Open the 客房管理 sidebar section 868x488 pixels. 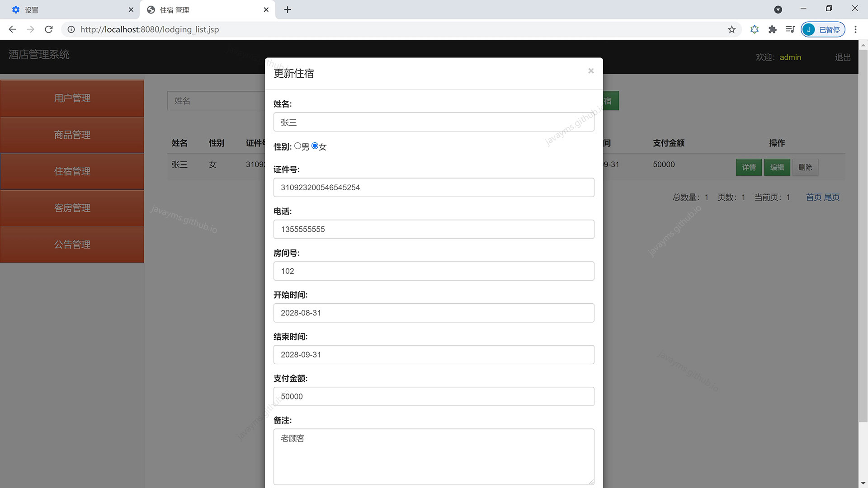(x=72, y=208)
